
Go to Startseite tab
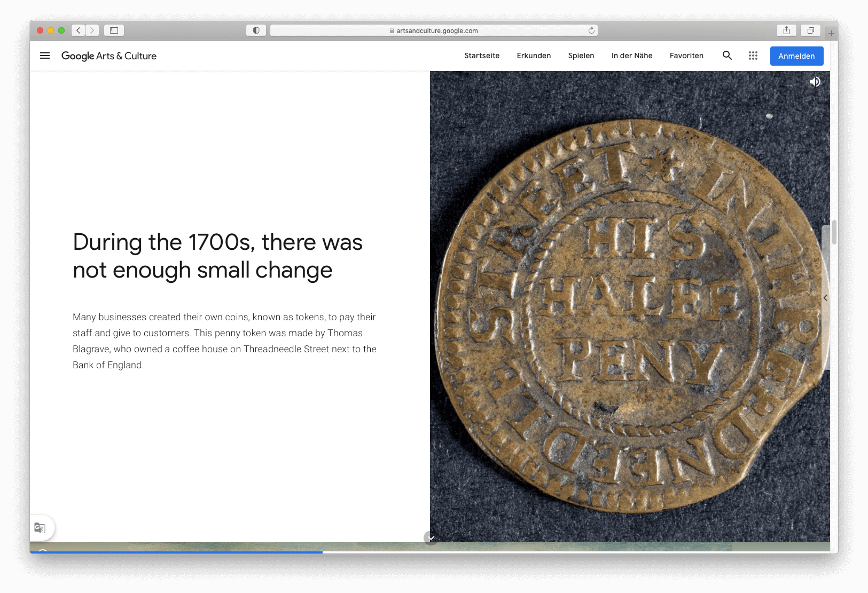[482, 56]
